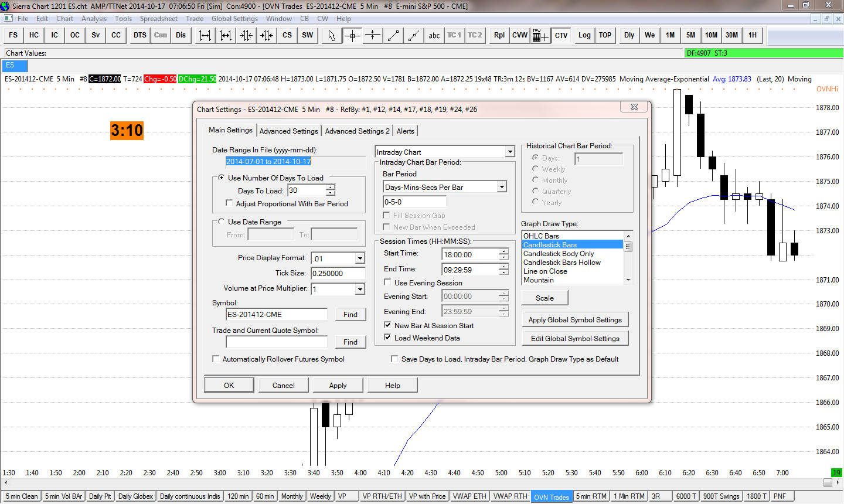The height and width of the screenshot is (504, 844).
Task: Decrease Days To Load with down arrow
Action: click(x=331, y=193)
